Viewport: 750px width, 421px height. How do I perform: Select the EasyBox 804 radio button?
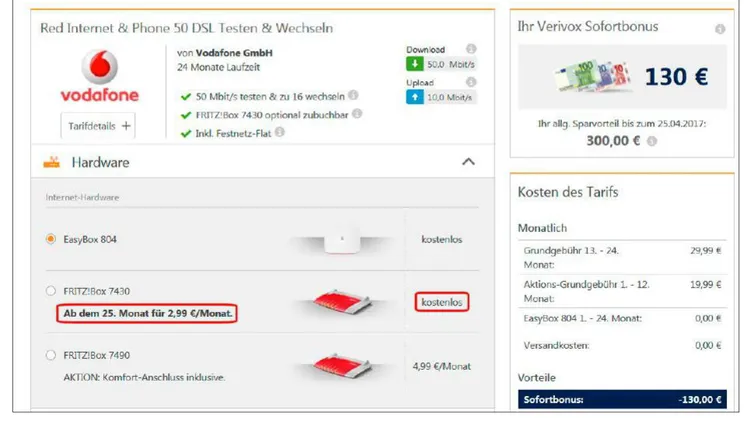[x=51, y=239]
